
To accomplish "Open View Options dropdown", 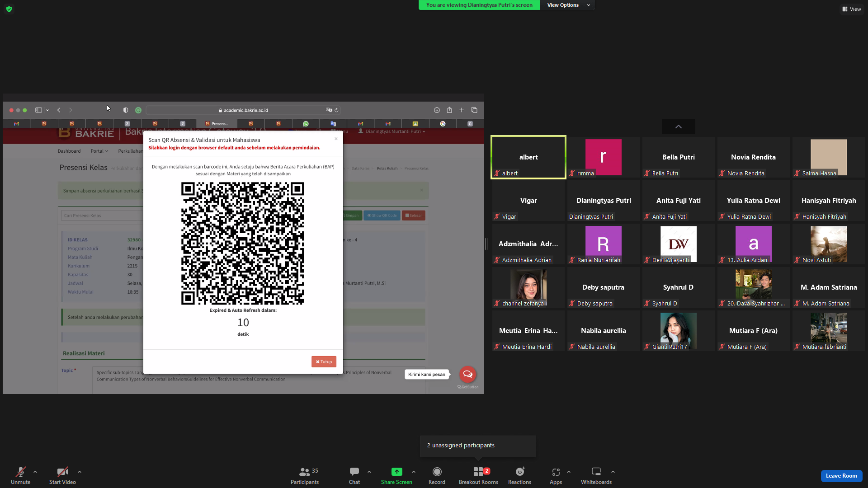I will click(x=568, y=5).
